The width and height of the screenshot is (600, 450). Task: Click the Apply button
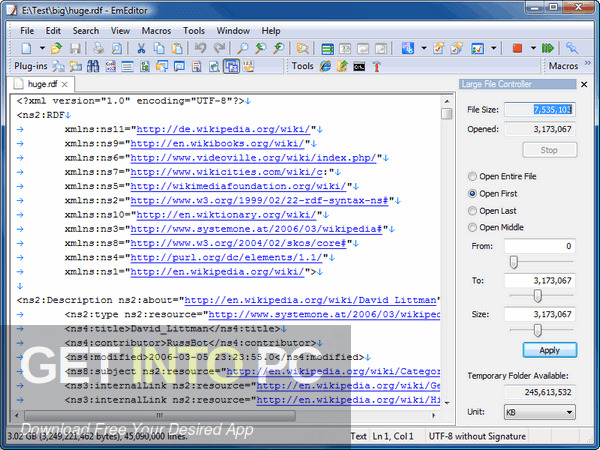click(x=549, y=350)
